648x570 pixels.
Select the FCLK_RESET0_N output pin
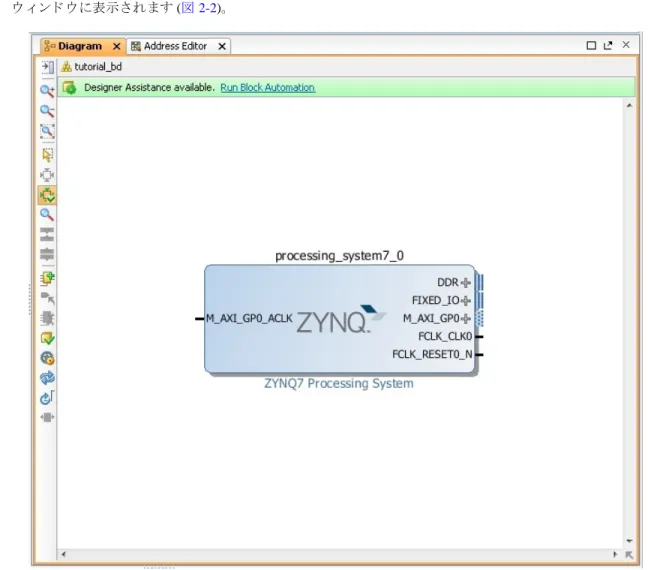coord(479,355)
